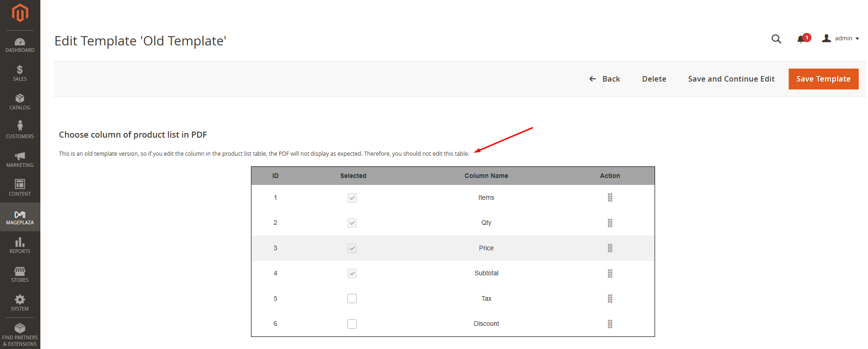The height and width of the screenshot is (349, 868).
Task: Open the Customers sidebar menu
Action: point(20,130)
